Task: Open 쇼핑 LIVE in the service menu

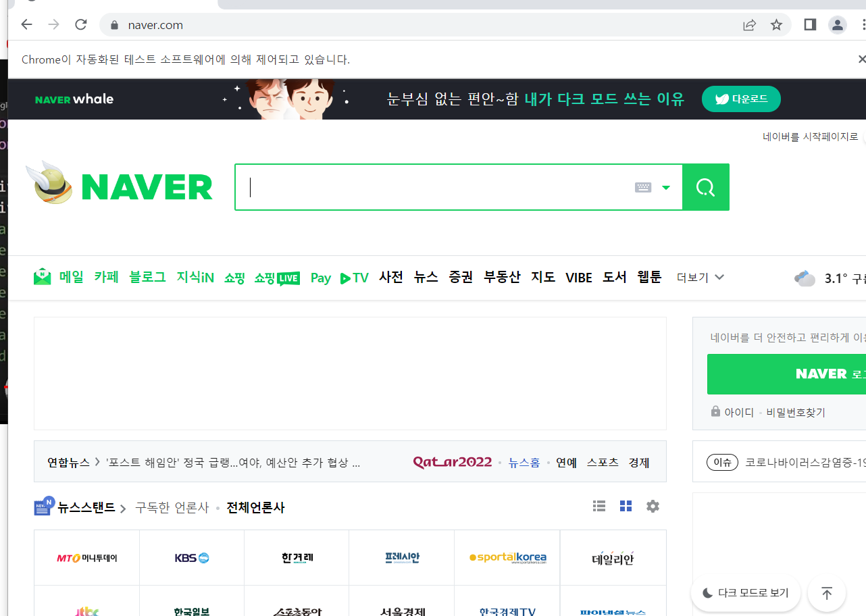Action: [x=277, y=278]
